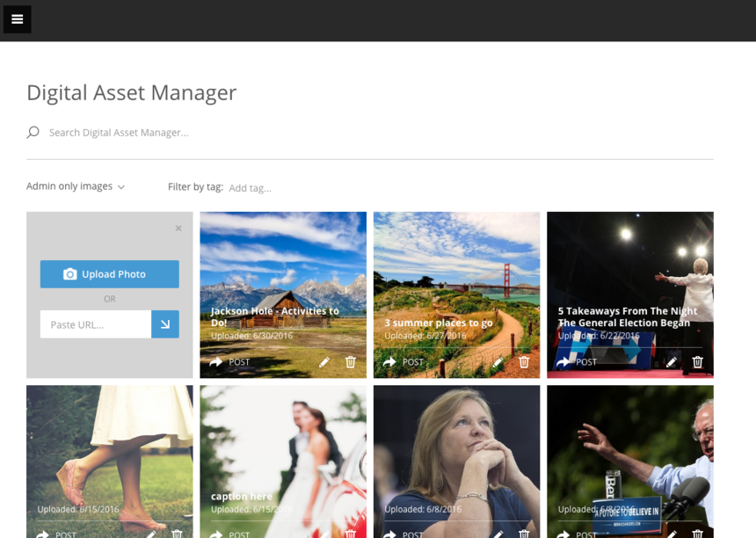756x538 pixels.
Task: Post the Jackson Hole image
Action: 229,362
